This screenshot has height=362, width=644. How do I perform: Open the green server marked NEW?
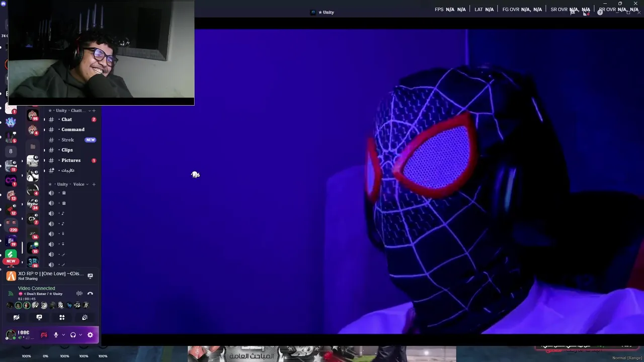(11, 256)
